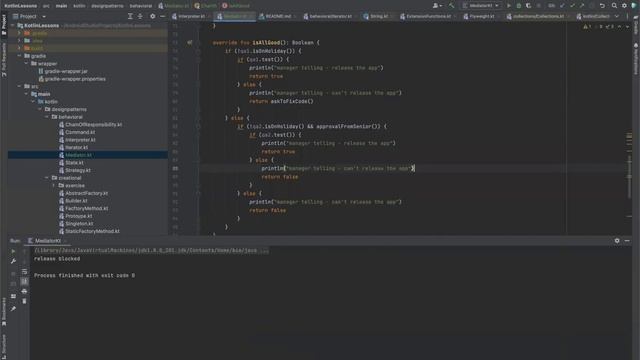
Task: Open Search Everywhere magnifier icon
Action: (x=614, y=6)
